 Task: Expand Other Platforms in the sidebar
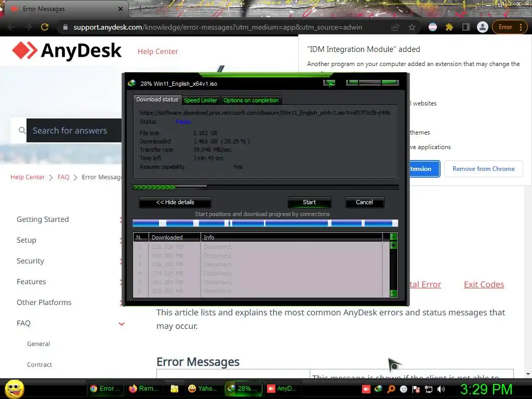pos(44,302)
